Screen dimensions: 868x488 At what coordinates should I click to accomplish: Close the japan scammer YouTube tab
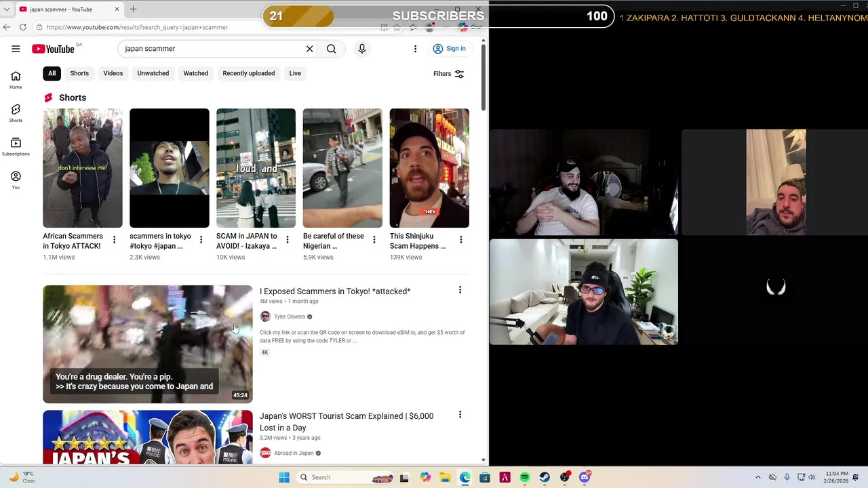coord(117,9)
